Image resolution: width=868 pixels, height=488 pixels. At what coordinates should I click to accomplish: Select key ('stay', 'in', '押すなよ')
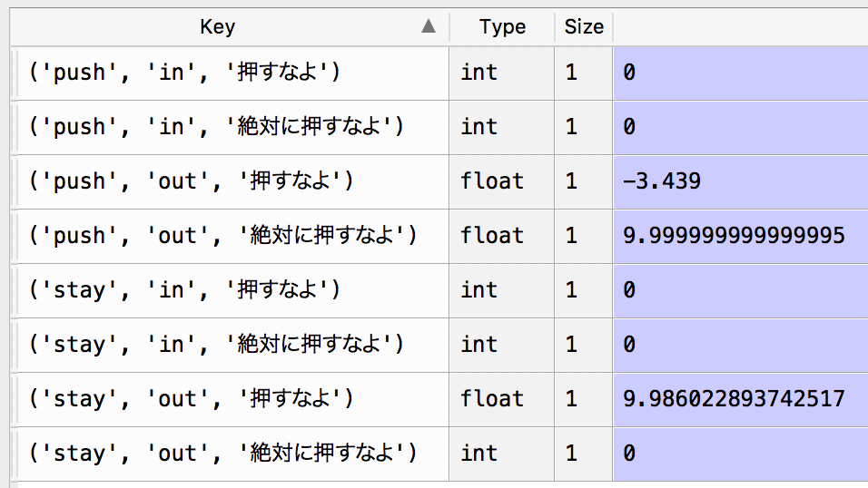[x=184, y=290]
